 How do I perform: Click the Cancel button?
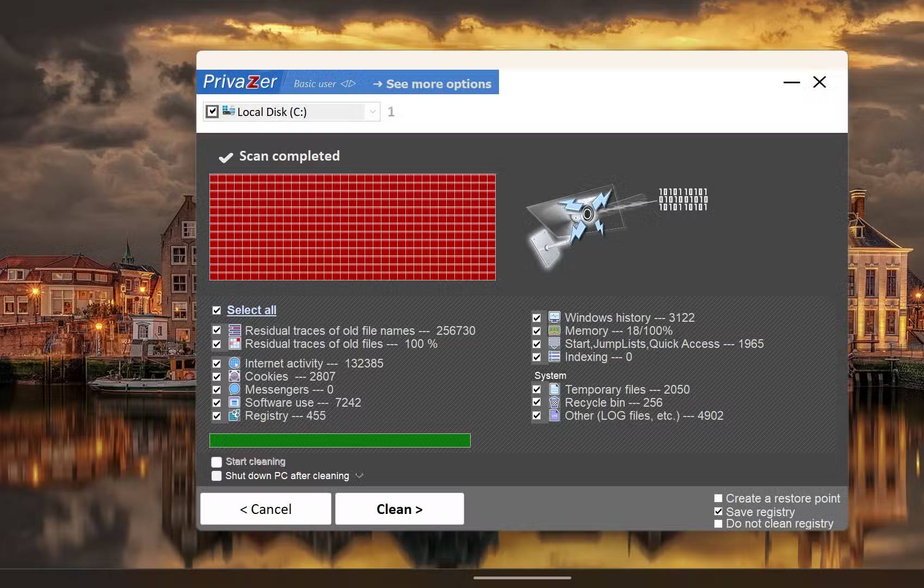pos(266,509)
